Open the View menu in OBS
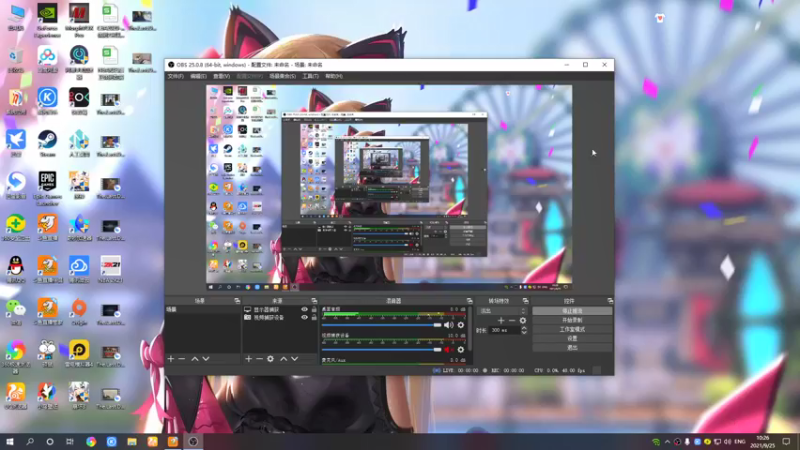Screen dimensions: 800x450 221,76
